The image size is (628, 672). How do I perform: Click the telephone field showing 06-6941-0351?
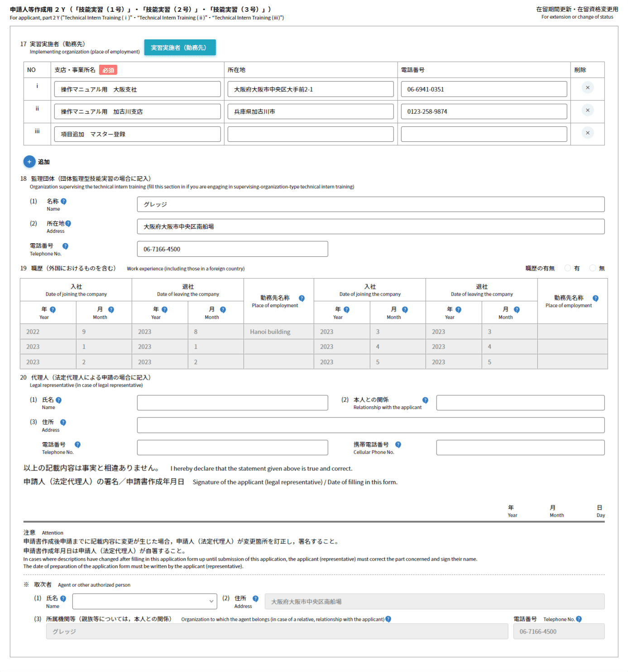(484, 90)
